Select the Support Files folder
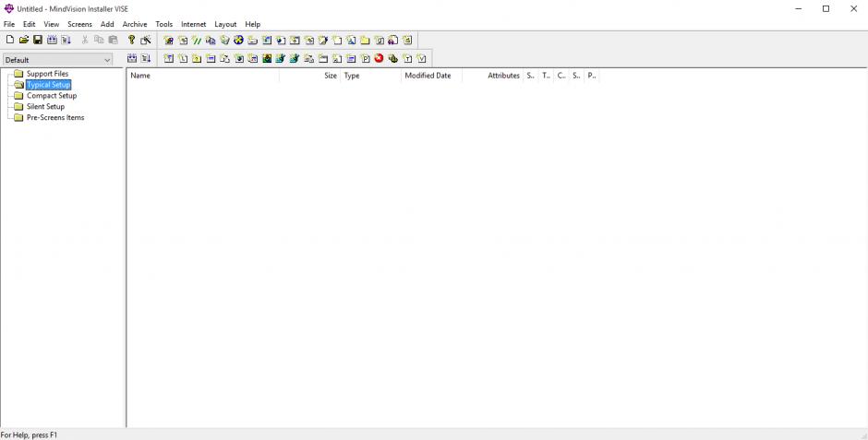 coord(48,74)
